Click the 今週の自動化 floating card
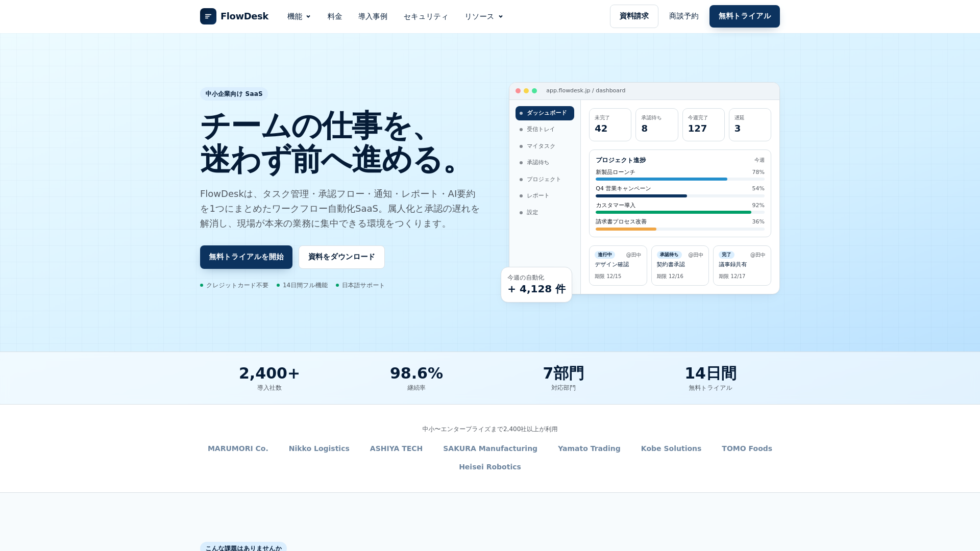The height and width of the screenshot is (551, 980). (x=536, y=285)
